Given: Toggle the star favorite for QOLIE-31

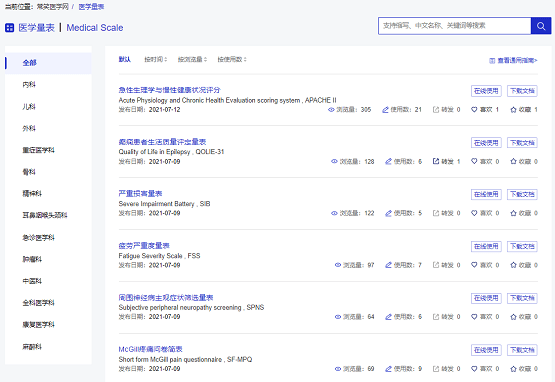Looking at the screenshot, I should pyautogui.click(x=514, y=161).
